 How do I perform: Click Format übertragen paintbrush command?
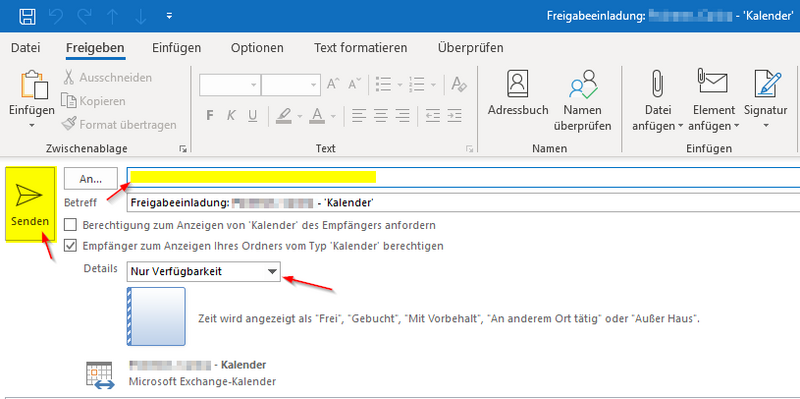(118, 124)
